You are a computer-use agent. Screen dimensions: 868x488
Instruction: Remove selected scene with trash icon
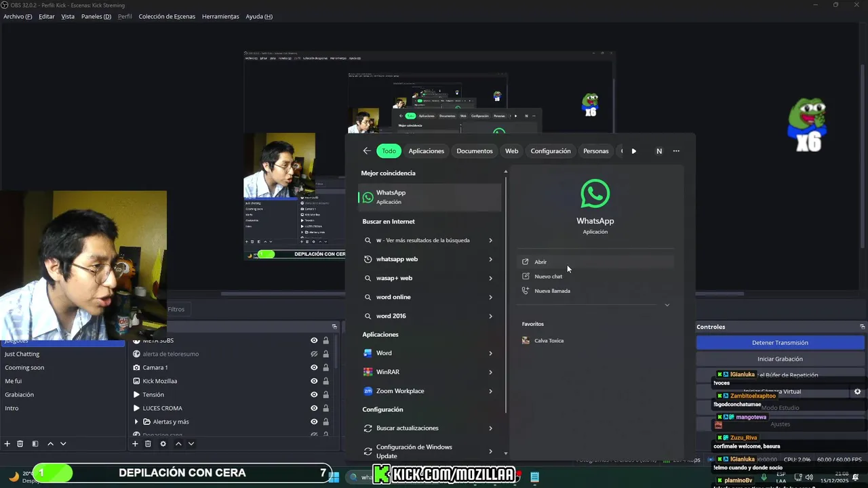pyautogui.click(x=20, y=444)
